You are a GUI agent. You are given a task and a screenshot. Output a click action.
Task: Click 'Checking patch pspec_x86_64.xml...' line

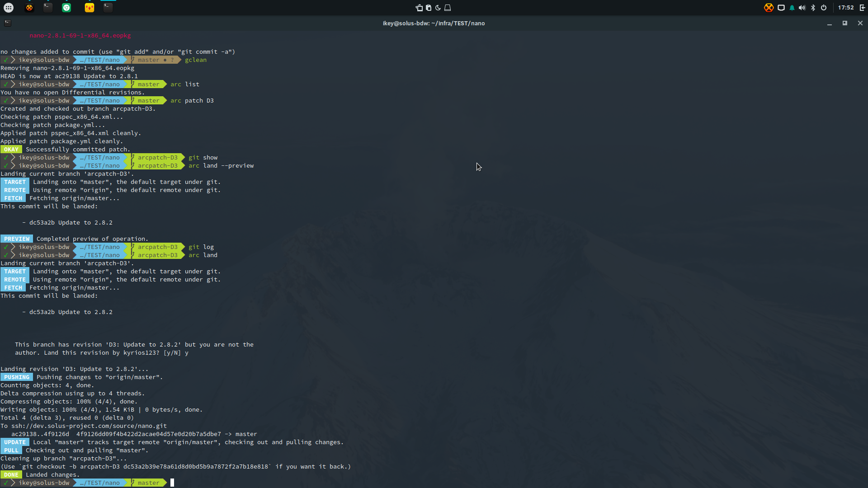point(62,117)
